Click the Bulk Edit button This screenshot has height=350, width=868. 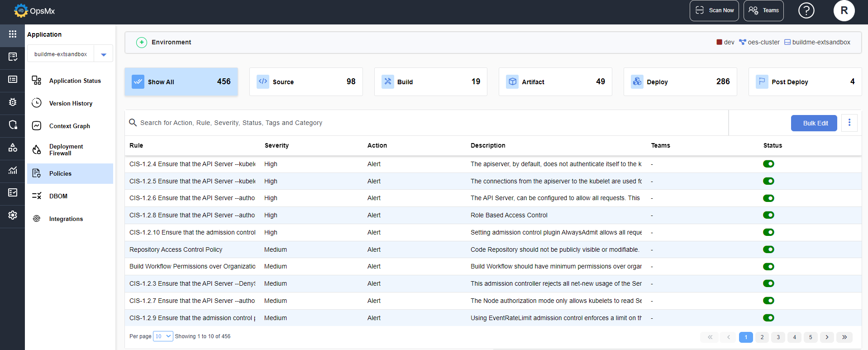(814, 123)
